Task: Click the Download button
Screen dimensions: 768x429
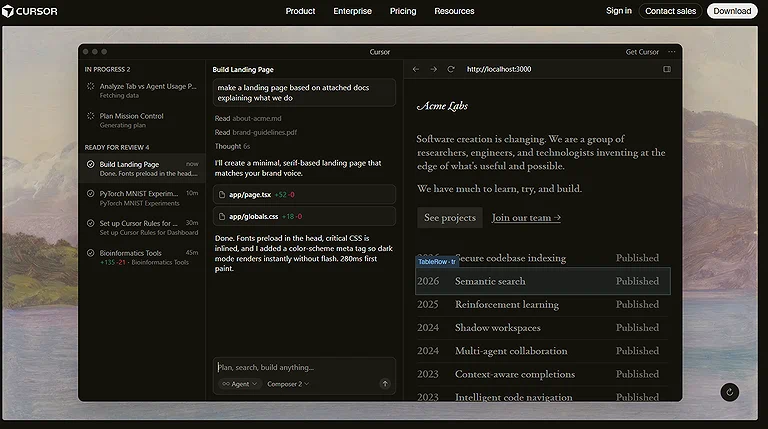Action: [x=732, y=11]
